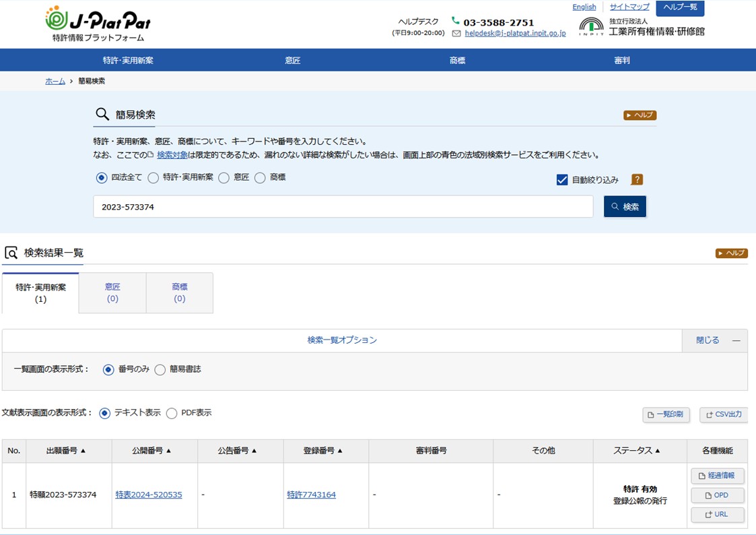
Task: Click the orange question mark help icon
Action: coord(637,180)
